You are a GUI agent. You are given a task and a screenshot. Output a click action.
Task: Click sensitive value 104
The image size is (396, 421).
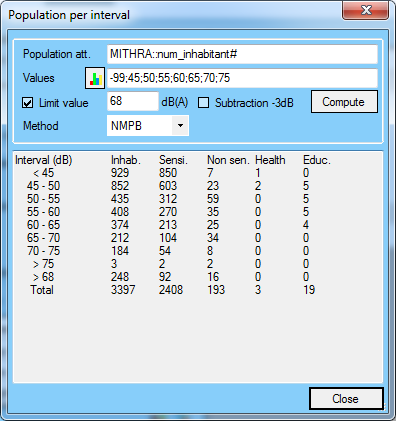[x=168, y=238]
